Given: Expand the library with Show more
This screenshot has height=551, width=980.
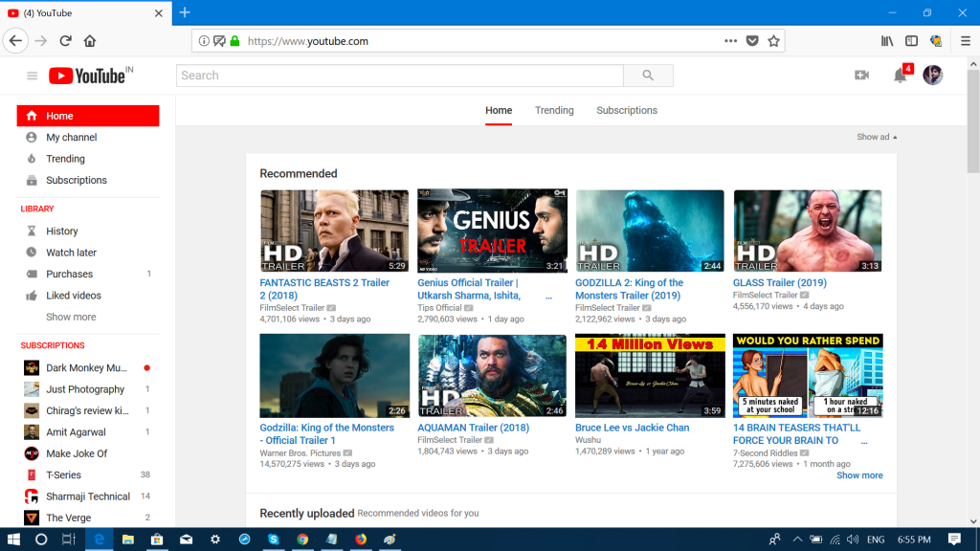Looking at the screenshot, I should click(x=71, y=317).
